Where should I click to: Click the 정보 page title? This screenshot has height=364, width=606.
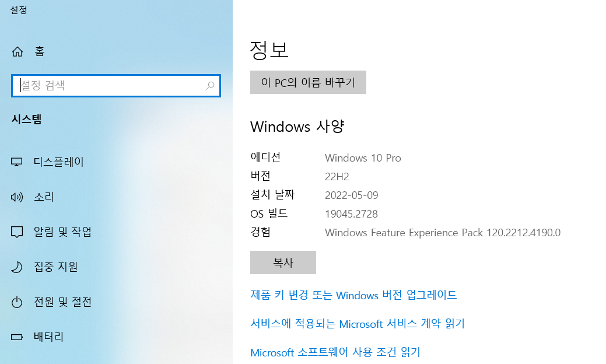click(269, 50)
